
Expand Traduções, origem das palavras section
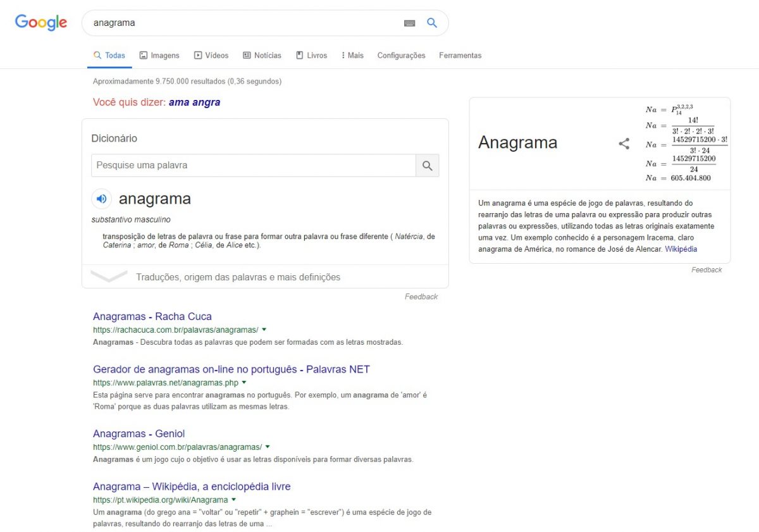pos(265,277)
